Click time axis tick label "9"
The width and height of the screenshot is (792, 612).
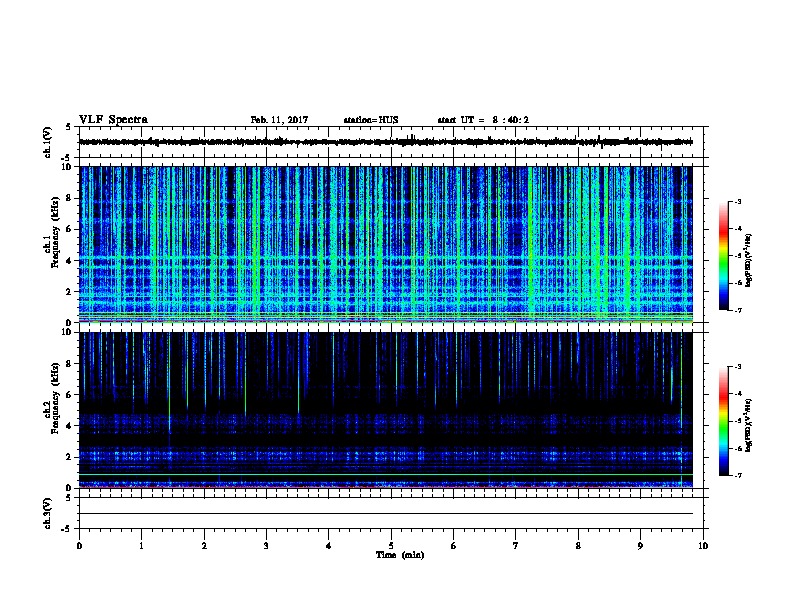pos(640,545)
